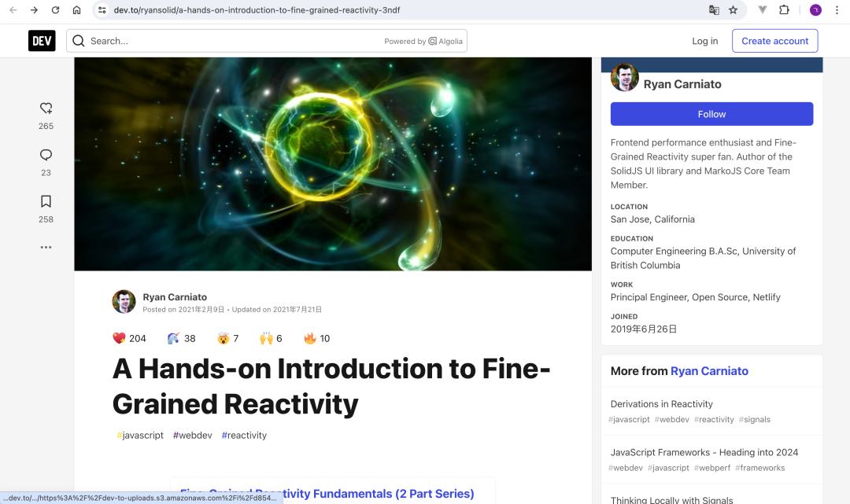Open the browser extensions puzzle icon
The height and width of the screenshot is (504, 850).
(x=784, y=10)
